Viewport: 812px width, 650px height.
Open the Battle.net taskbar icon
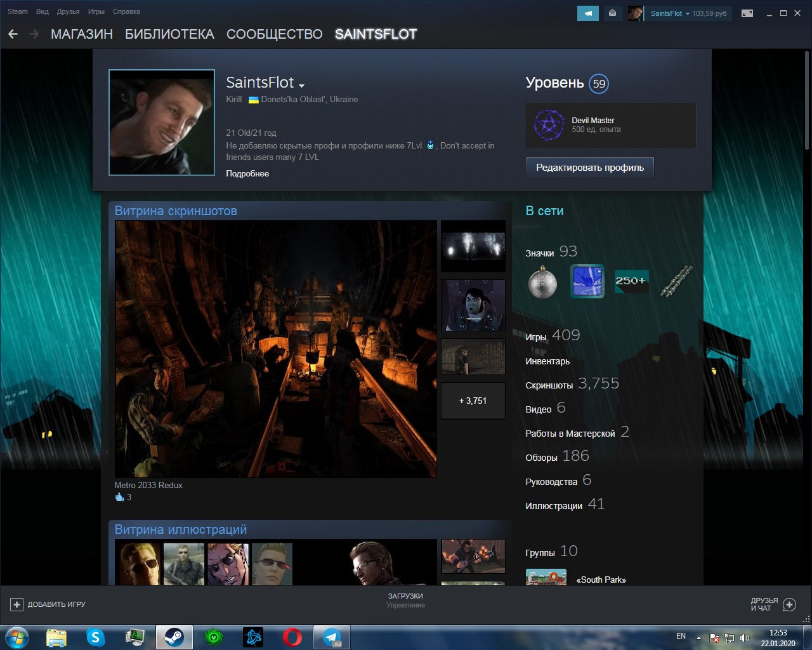[253, 637]
